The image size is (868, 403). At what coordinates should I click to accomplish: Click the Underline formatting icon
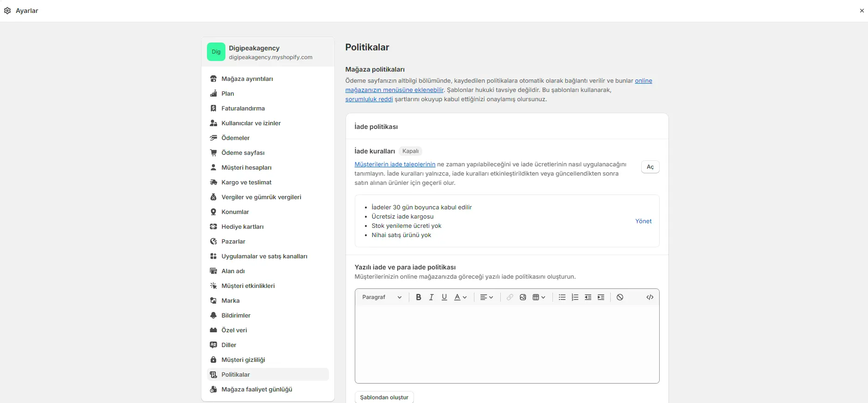pos(444,297)
